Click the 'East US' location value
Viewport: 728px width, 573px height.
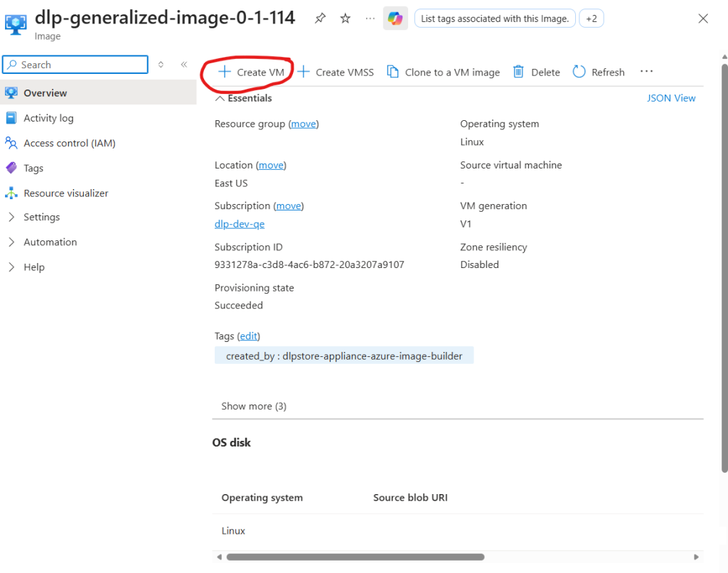click(x=231, y=183)
